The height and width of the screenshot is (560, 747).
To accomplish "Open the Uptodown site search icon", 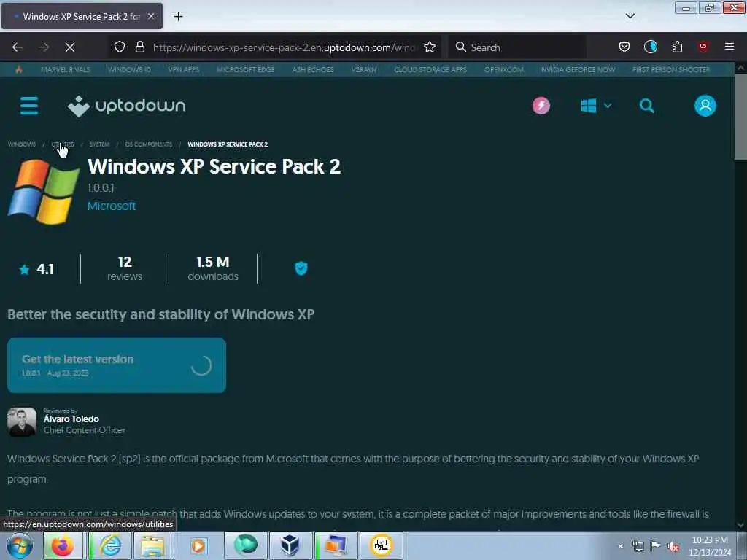I will tap(646, 106).
